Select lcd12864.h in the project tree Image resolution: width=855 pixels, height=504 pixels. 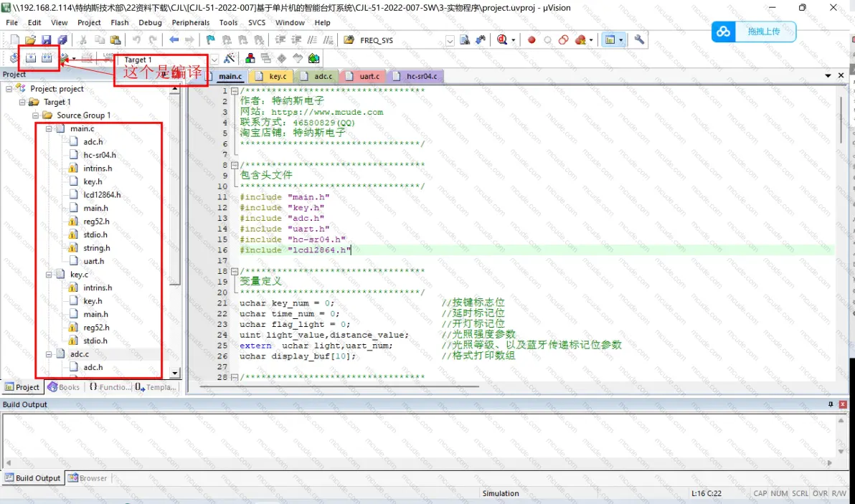[x=102, y=194]
